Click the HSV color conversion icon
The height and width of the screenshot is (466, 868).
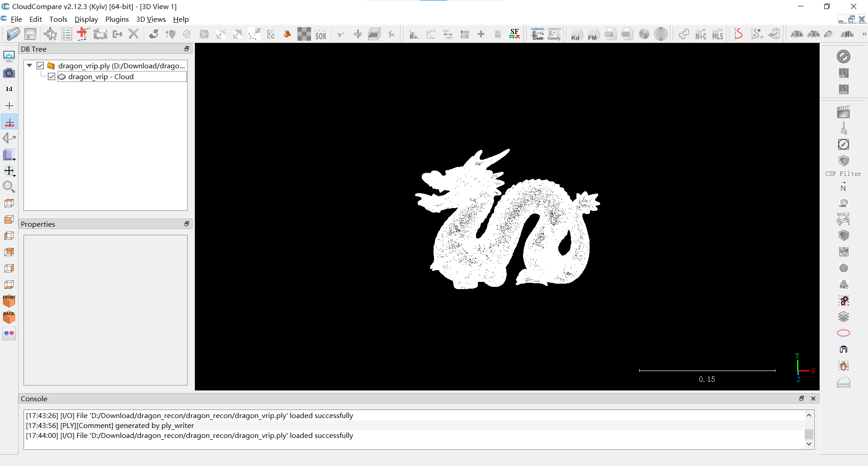[x=813, y=34]
